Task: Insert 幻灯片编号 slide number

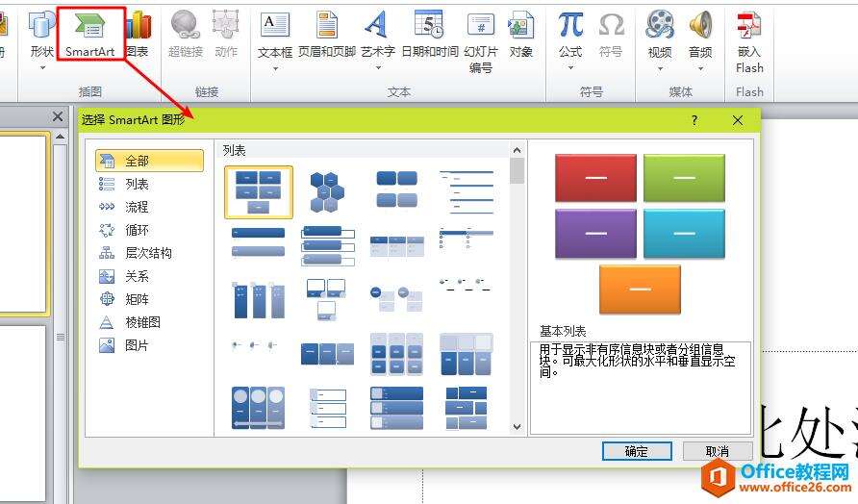Action: click(x=480, y=41)
